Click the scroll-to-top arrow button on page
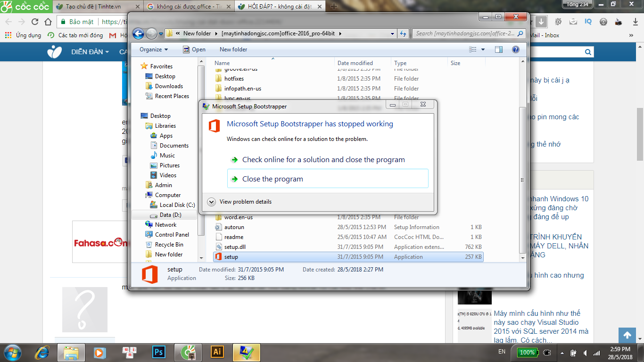Viewport: 644px width, 362px height. 627,335
